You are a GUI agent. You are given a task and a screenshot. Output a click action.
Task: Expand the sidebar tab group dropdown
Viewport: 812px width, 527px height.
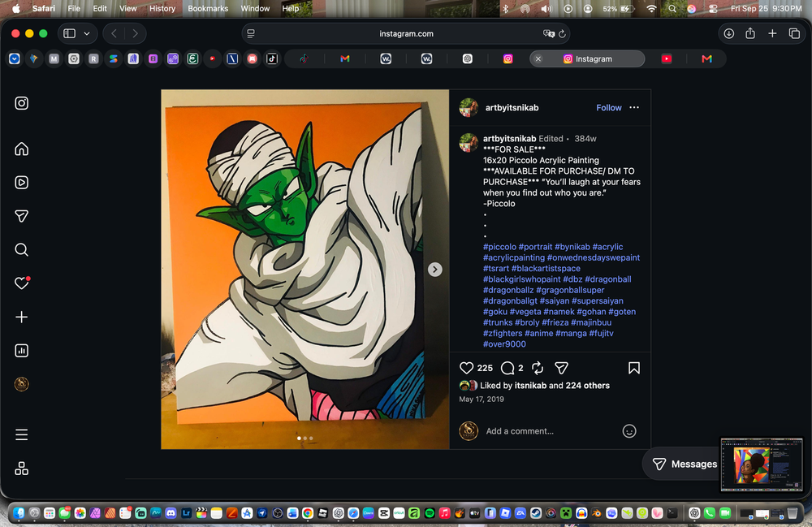87,33
